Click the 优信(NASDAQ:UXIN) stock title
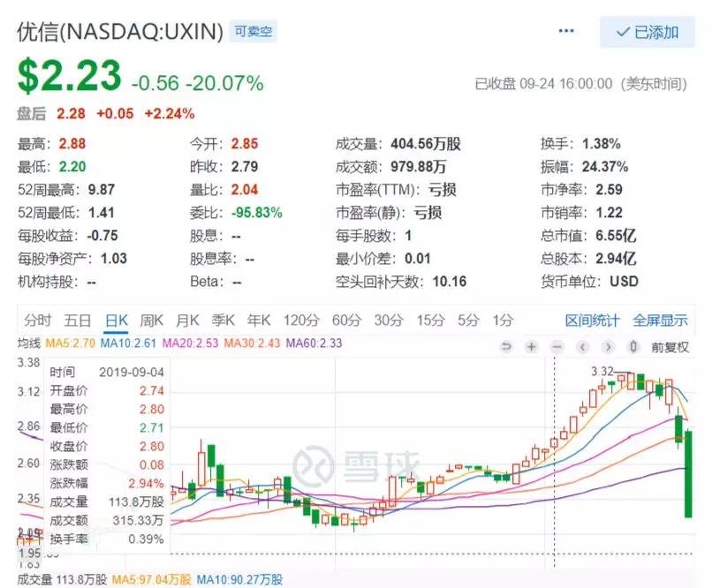 (120, 32)
